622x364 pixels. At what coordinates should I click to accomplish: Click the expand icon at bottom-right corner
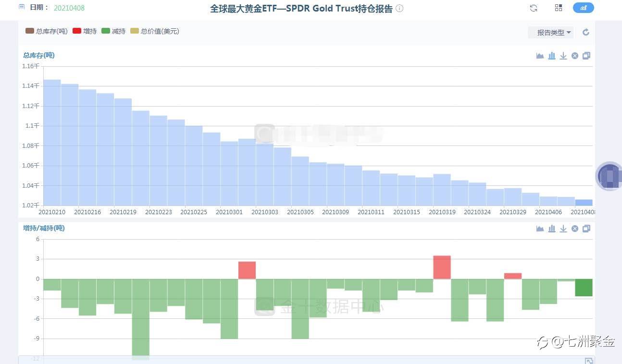tap(589, 361)
